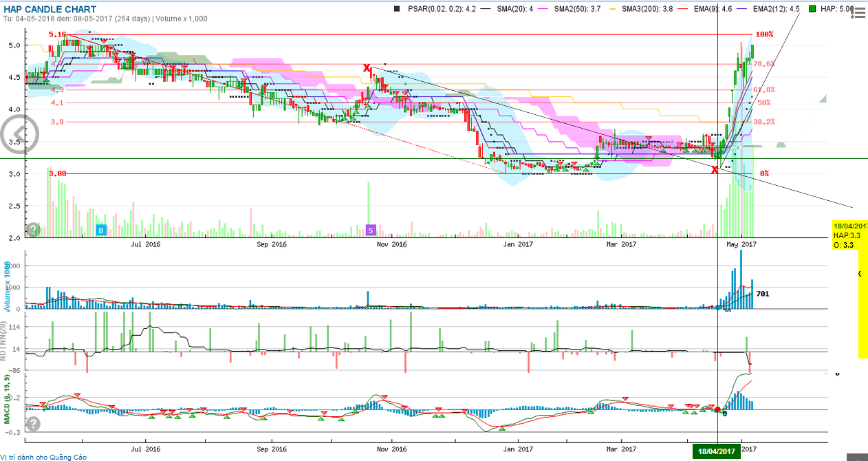The height and width of the screenshot is (461, 868).
Task: Select the blue D event marker
Action: (101, 230)
